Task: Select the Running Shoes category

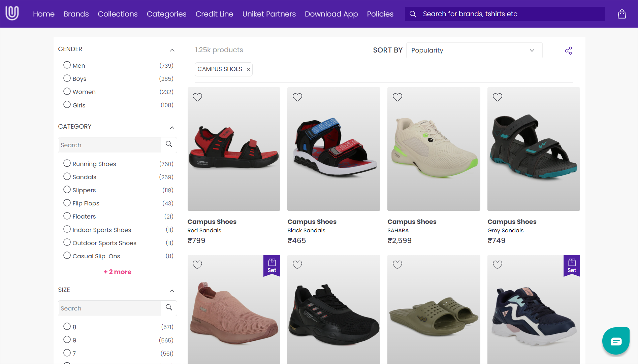Action: [x=67, y=163]
